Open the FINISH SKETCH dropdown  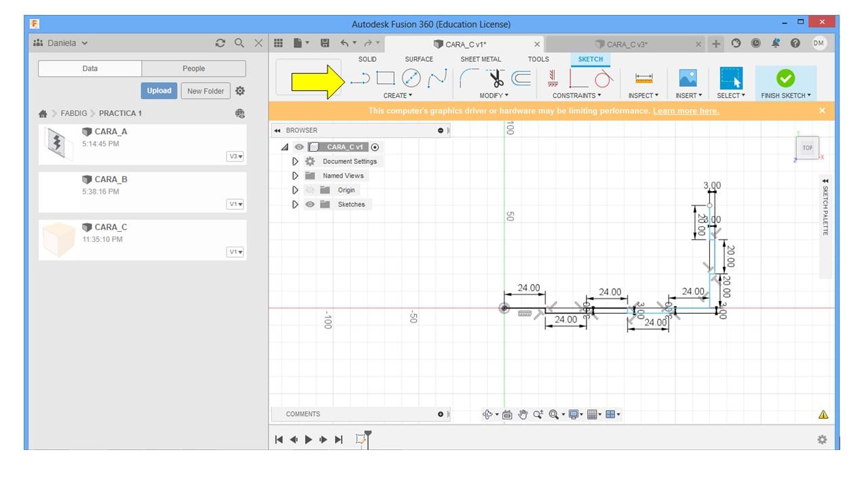click(x=786, y=96)
